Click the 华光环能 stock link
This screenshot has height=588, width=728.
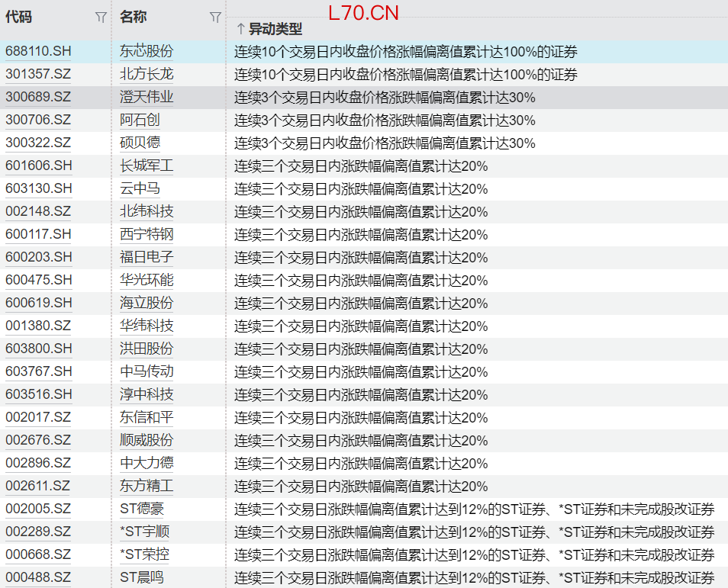pos(147,281)
